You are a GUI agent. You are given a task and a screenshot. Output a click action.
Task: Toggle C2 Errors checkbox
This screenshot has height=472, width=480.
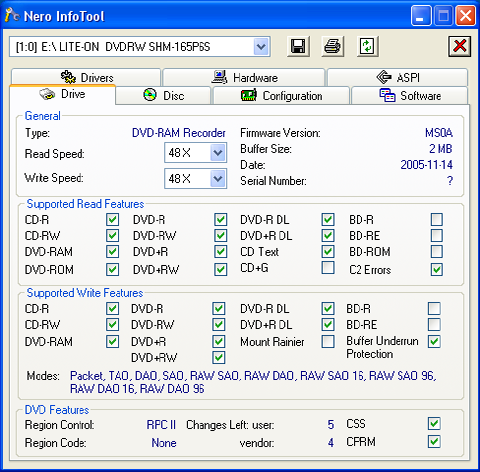[437, 269]
